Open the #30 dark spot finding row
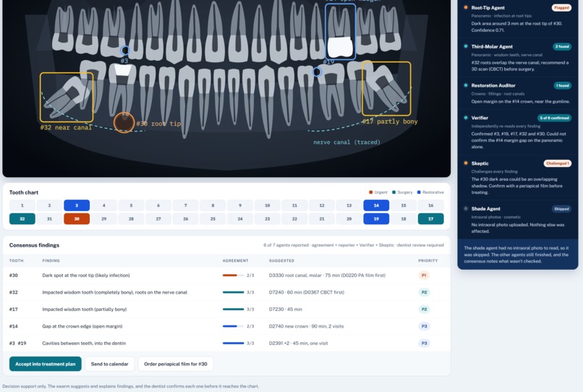 pyautogui.click(x=226, y=276)
